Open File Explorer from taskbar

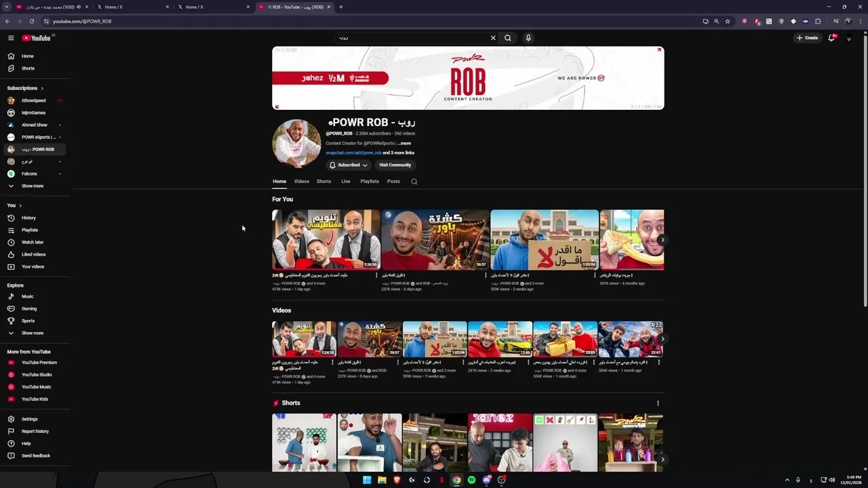click(x=382, y=480)
